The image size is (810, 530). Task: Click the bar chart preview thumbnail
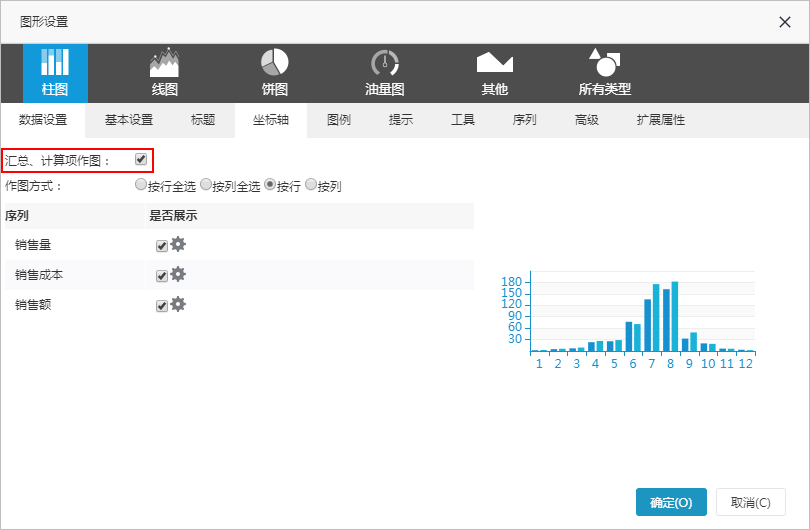628,320
